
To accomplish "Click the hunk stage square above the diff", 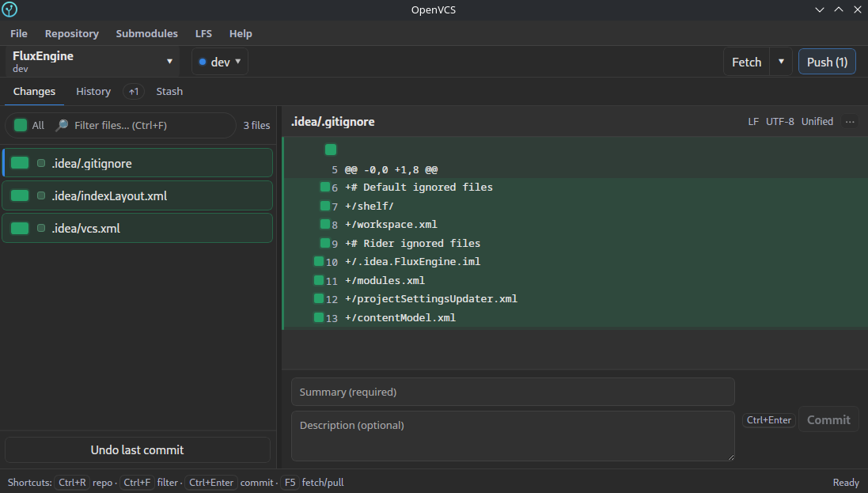I will [330, 149].
